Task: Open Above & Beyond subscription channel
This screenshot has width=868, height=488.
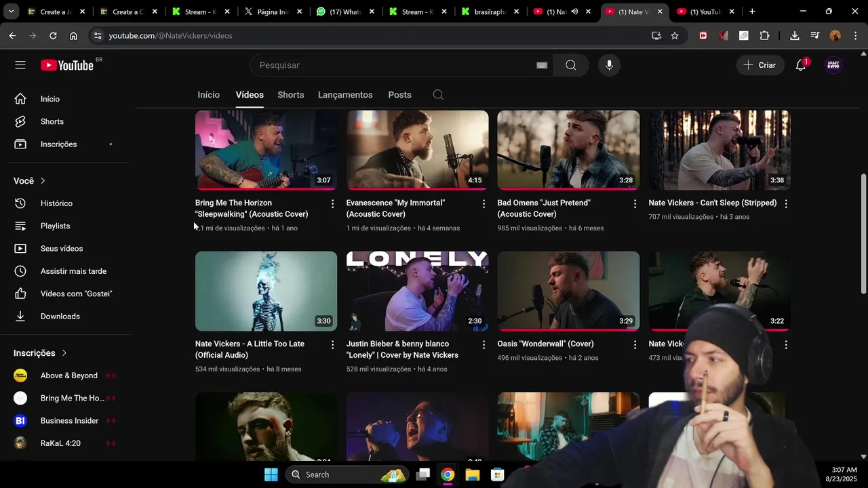Action: tap(68, 375)
